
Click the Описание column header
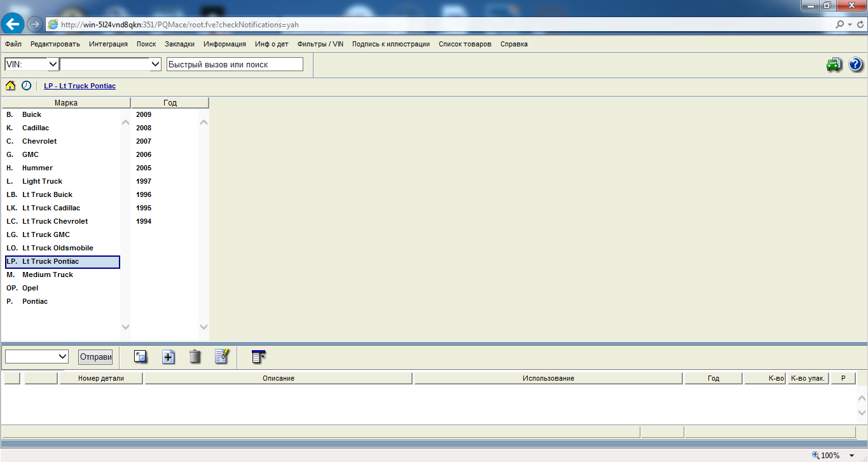coord(279,378)
